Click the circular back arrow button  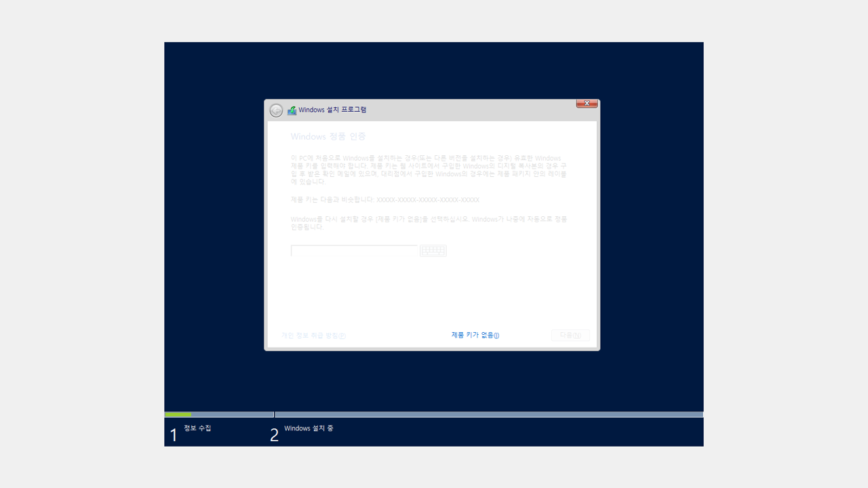pos(276,110)
